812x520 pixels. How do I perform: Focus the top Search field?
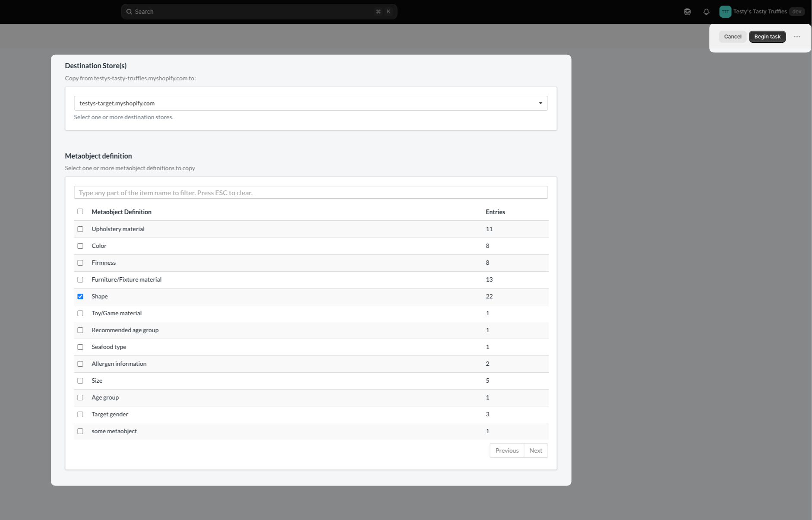pyautogui.click(x=259, y=12)
